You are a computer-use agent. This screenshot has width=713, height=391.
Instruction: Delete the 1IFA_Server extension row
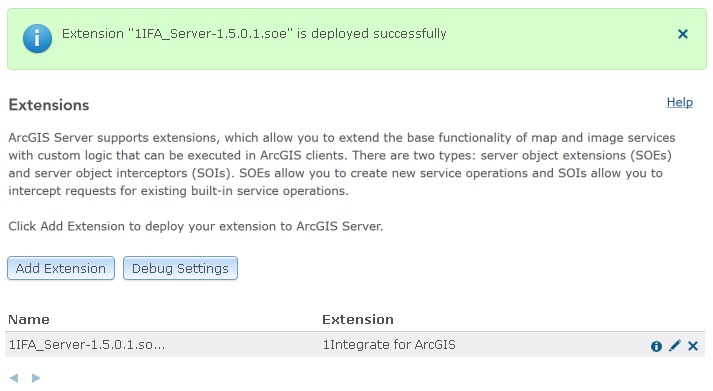click(693, 346)
